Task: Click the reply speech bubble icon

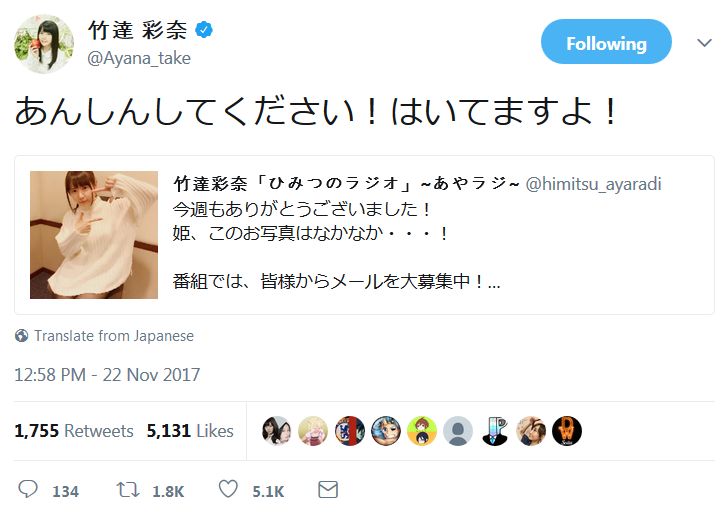Action: pyautogui.click(x=28, y=490)
